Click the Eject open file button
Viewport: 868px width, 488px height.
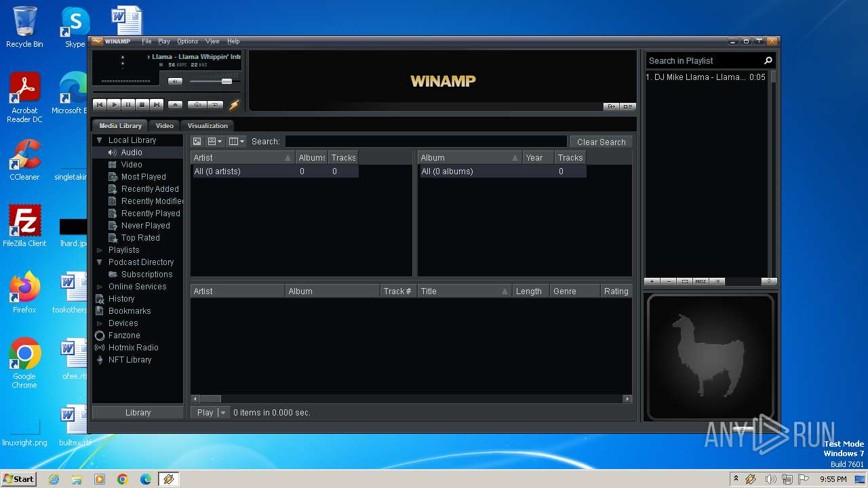coord(175,104)
